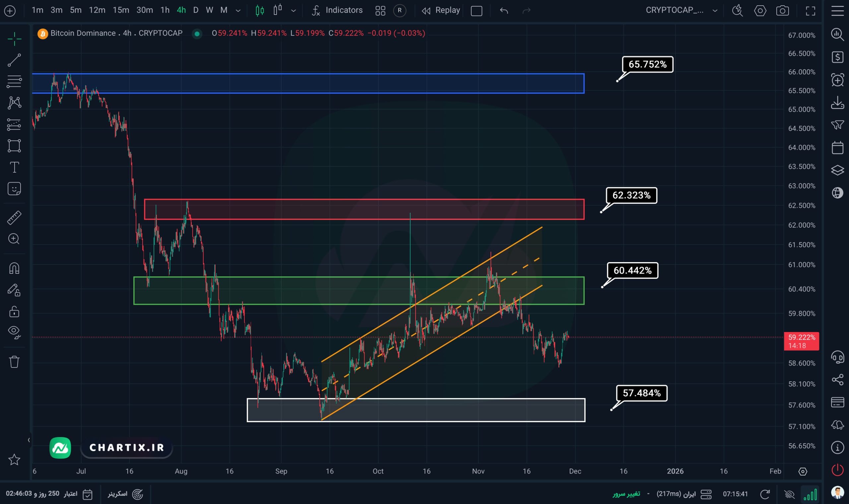
Task: Expand the CRYPTOCAP symbol dropdown
Action: [715, 11]
